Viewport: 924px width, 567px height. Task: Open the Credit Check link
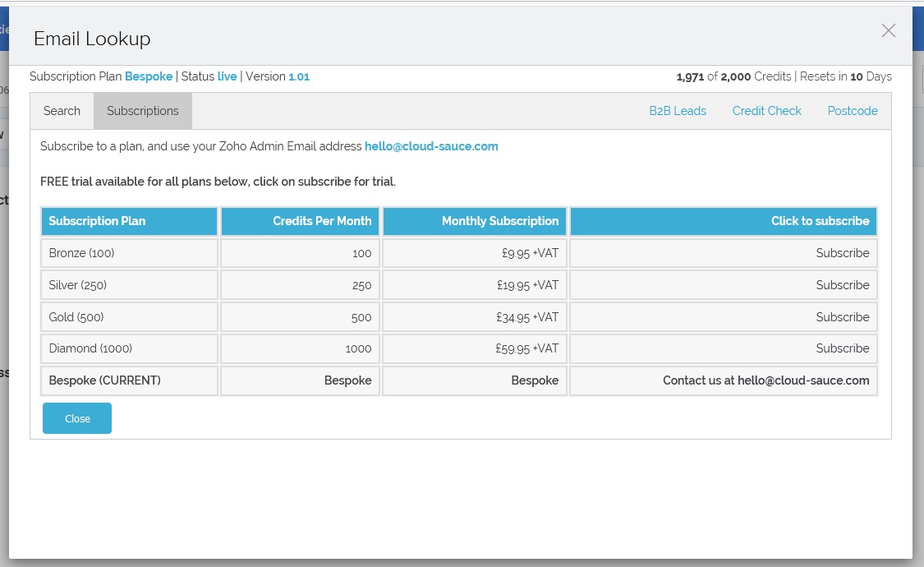pyautogui.click(x=766, y=111)
